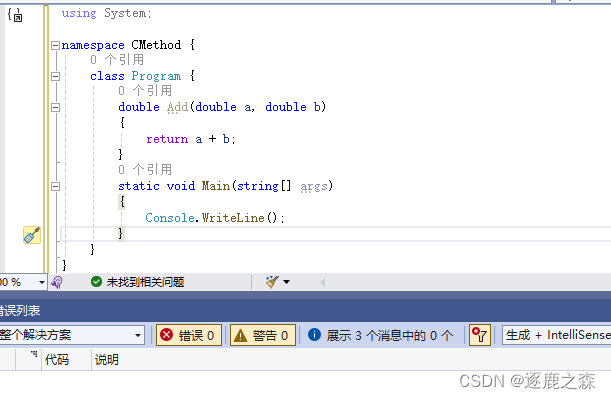
Task: Toggle the 警告 0 warnings filter
Action: coord(263,335)
